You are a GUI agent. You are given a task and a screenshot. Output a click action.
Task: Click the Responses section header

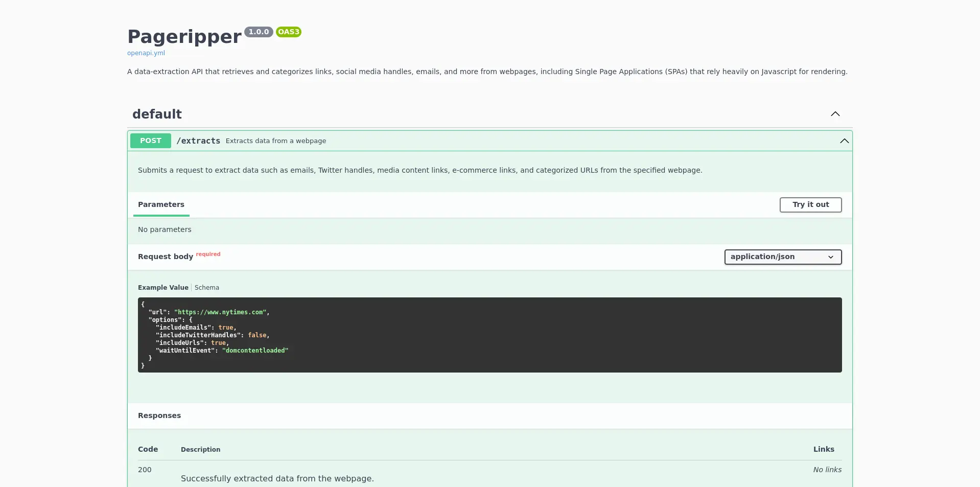point(159,415)
